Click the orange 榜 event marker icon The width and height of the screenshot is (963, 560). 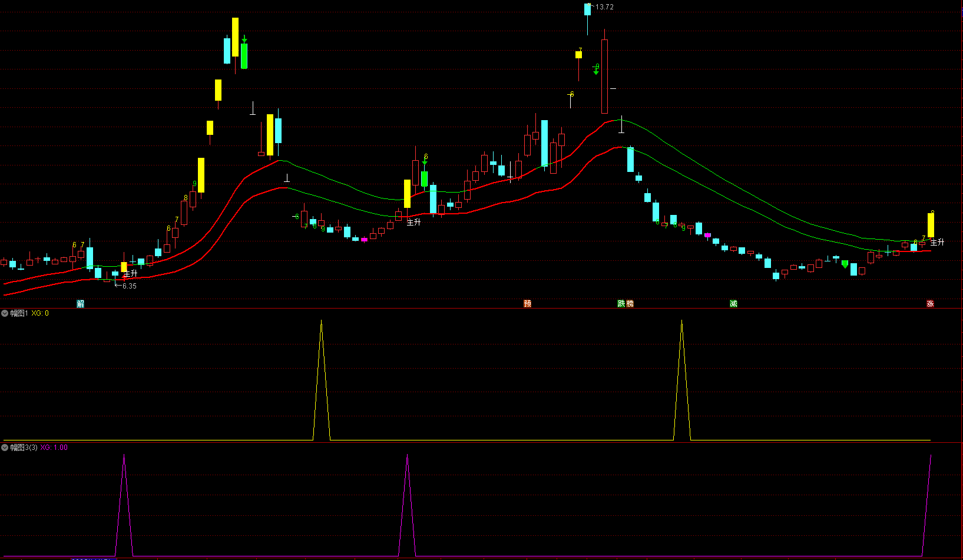(x=630, y=304)
